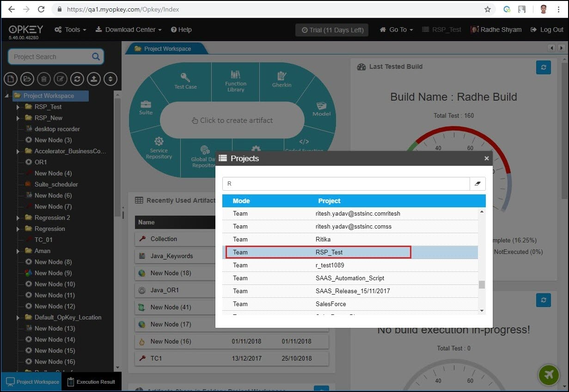Open the Help menu
Image resolution: width=569 pixels, height=392 pixels.
coord(181,30)
